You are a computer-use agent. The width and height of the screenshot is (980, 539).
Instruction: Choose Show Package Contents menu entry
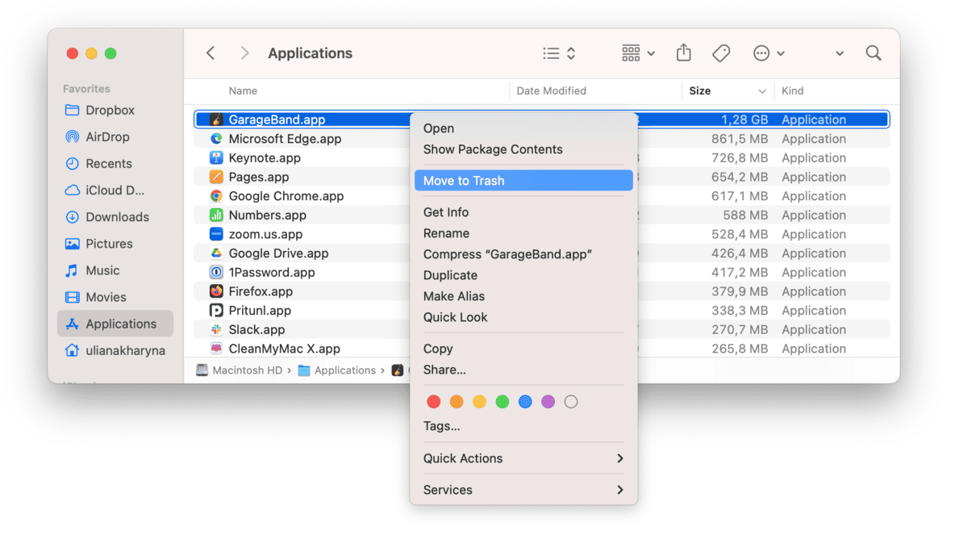pos(493,149)
